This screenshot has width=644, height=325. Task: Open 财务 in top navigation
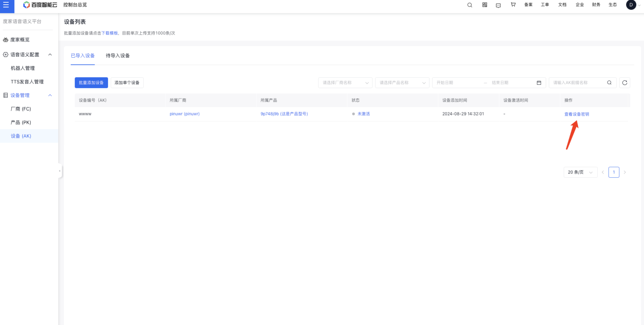(596, 5)
